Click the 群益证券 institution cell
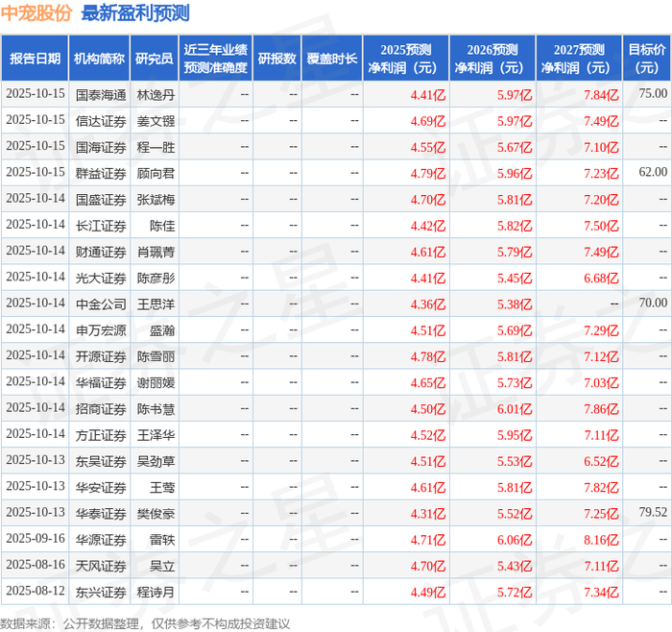Image resolution: width=672 pixels, height=632 pixels. [101, 173]
